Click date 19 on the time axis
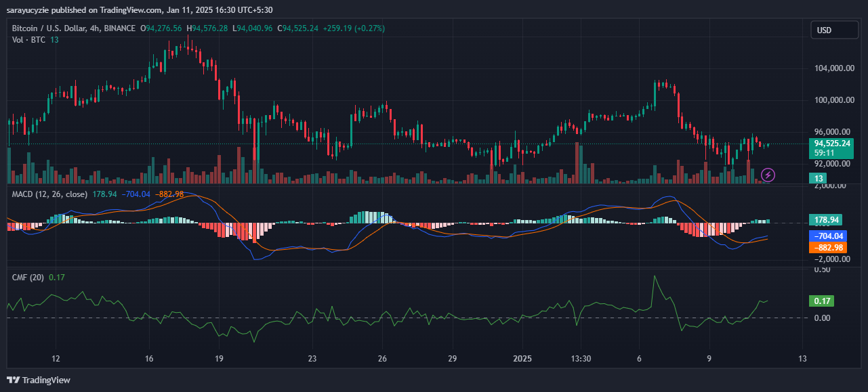Image resolution: width=868 pixels, height=392 pixels. click(219, 358)
